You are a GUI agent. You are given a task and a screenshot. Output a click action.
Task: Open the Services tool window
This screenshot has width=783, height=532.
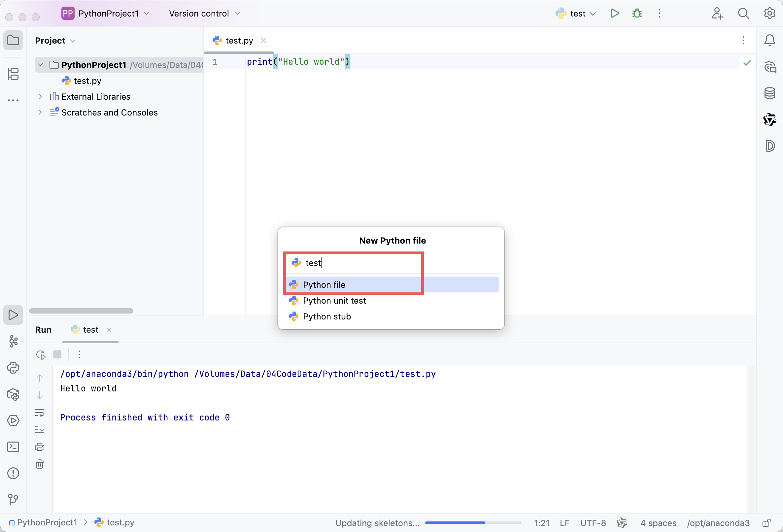click(x=13, y=420)
